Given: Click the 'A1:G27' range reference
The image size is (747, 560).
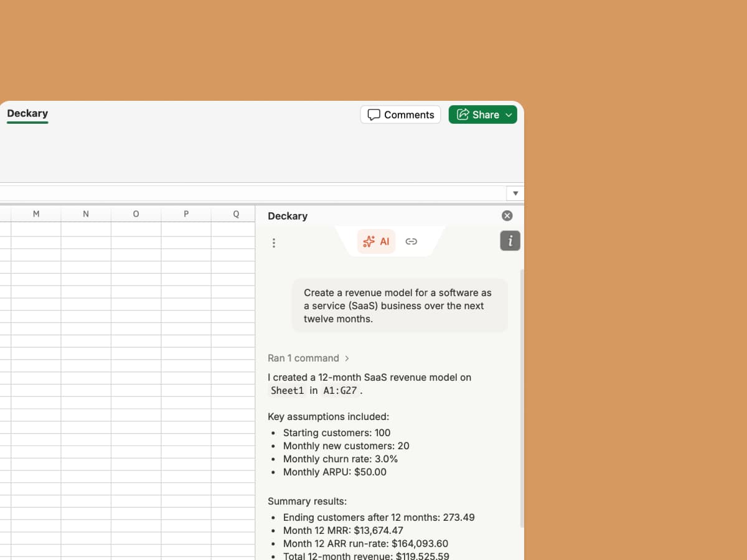Looking at the screenshot, I should click(x=341, y=391).
